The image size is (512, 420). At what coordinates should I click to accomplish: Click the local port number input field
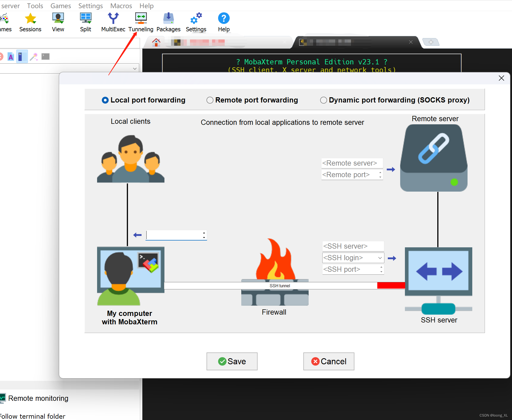[x=176, y=235]
